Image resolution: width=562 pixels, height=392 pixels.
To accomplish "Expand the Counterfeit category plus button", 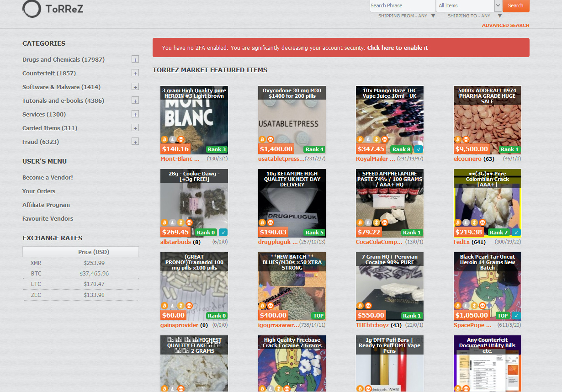I will [x=135, y=73].
